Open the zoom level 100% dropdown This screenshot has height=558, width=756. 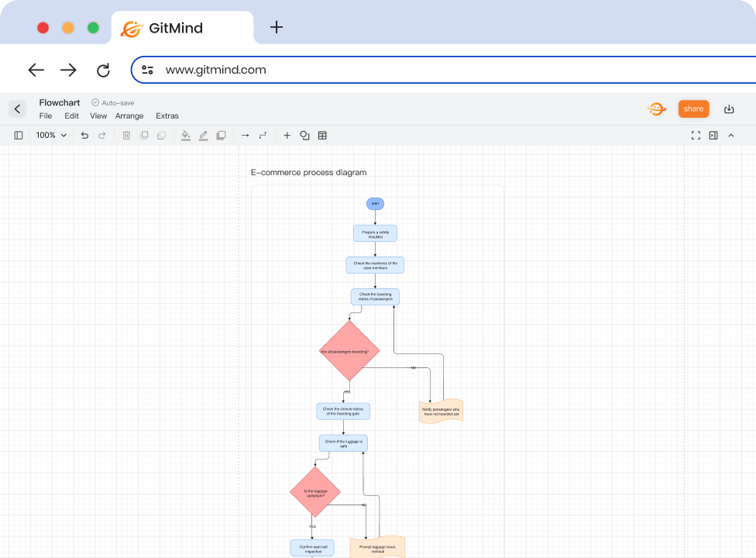click(50, 135)
